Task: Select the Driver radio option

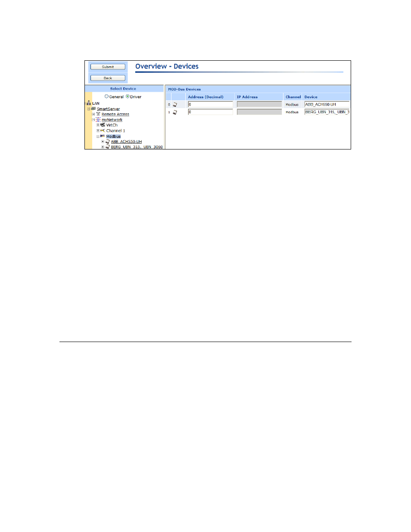Action: [x=128, y=96]
